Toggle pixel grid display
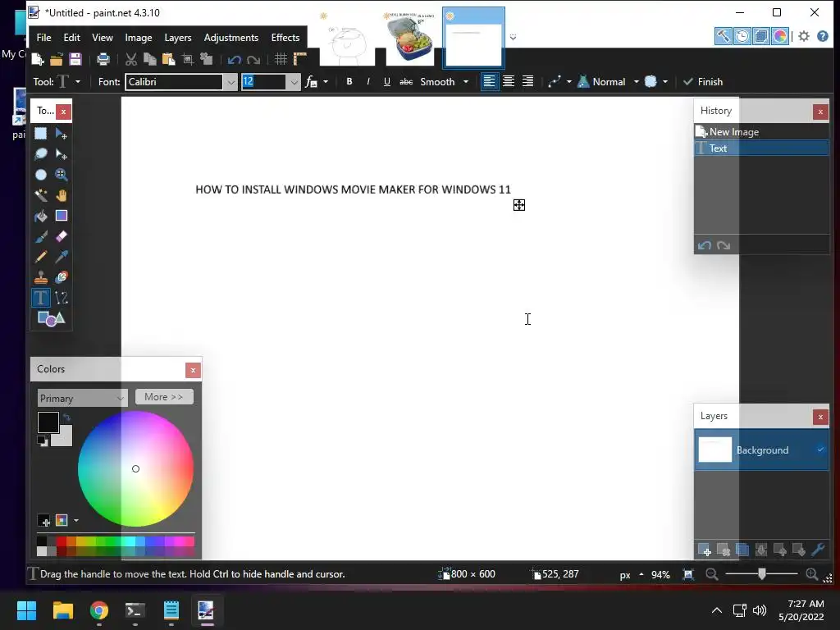This screenshot has width=840, height=630. click(281, 59)
